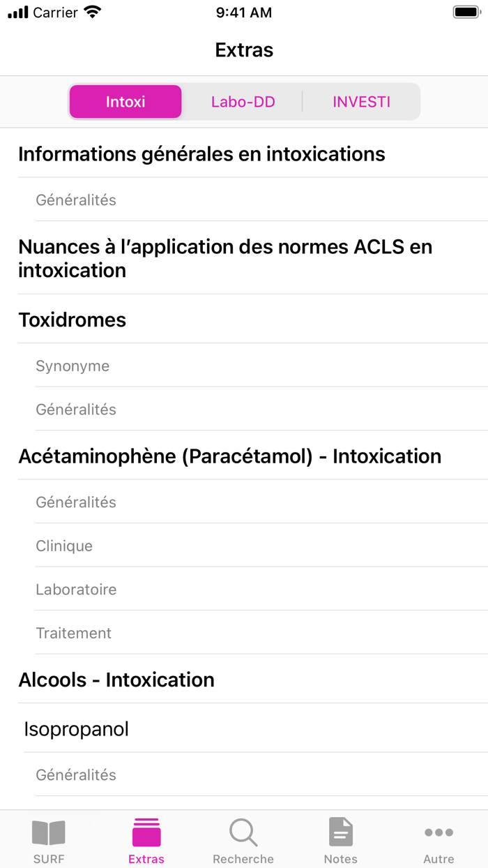The image size is (488, 868).
Task: Open Clinique under Acétaminophène
Action: coord(64,546)
